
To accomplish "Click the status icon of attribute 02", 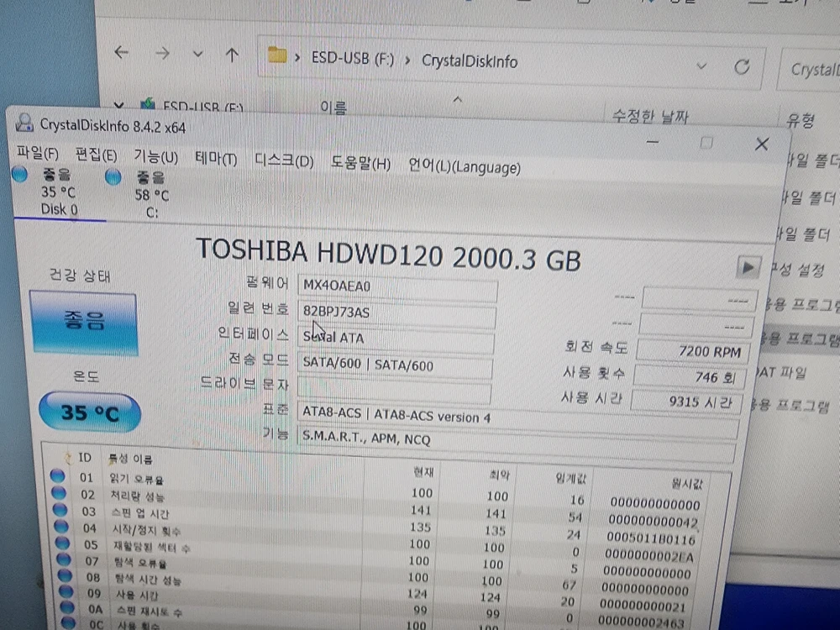I will (x=59, y=493).
